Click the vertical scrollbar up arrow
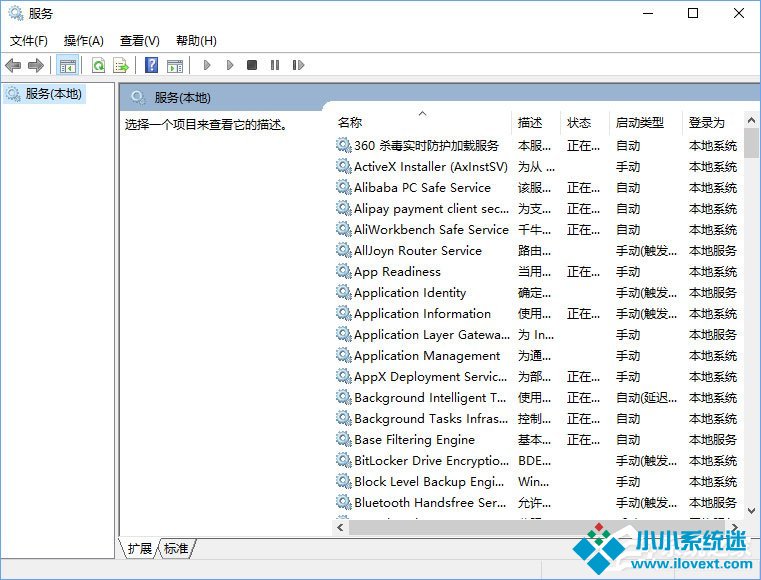 coord(751,119)
